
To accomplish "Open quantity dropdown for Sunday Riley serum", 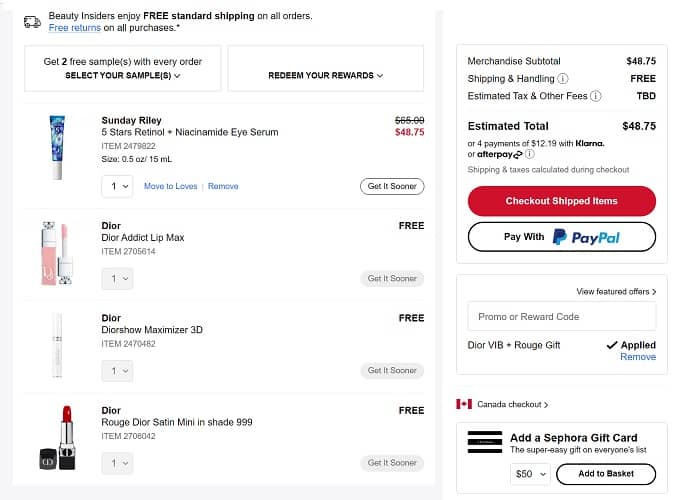I will tap(117, 186).
